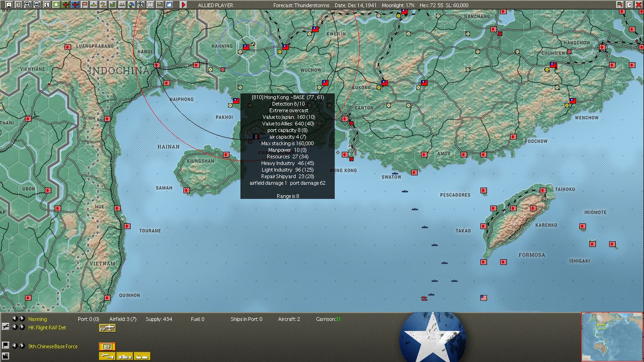Click the C button at top right

click(629, 5)
